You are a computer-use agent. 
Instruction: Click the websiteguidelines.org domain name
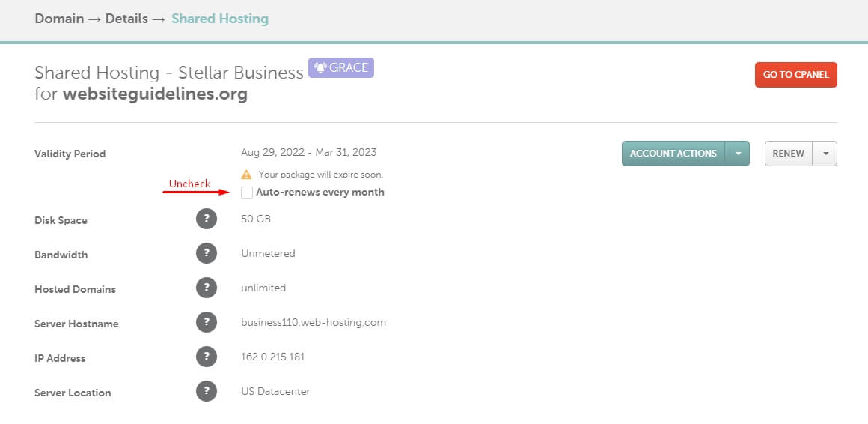click(155, 94)
